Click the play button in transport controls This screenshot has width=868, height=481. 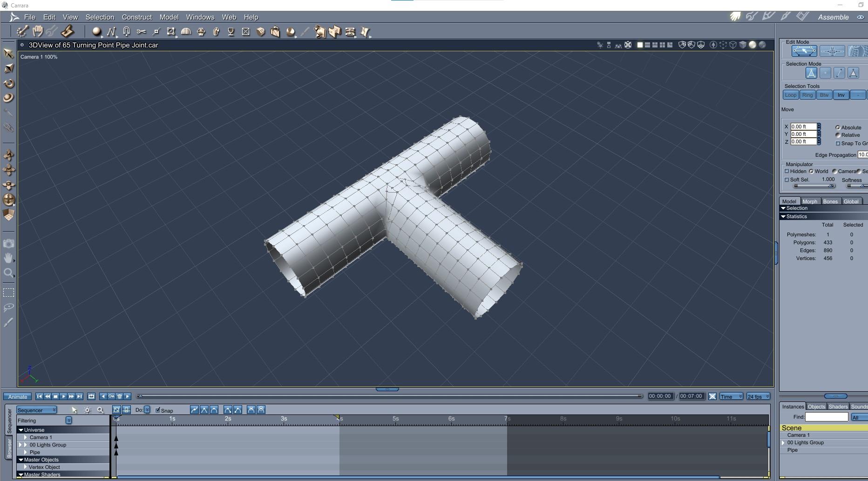pos(63,396)
